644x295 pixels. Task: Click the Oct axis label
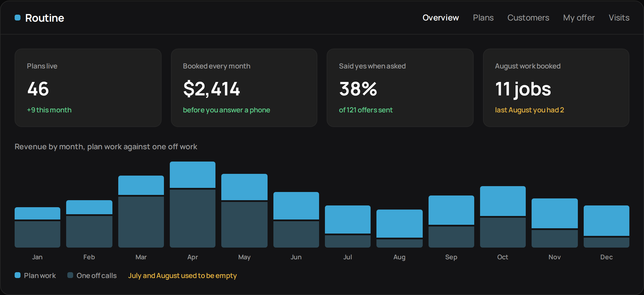[x=503, y=257]
